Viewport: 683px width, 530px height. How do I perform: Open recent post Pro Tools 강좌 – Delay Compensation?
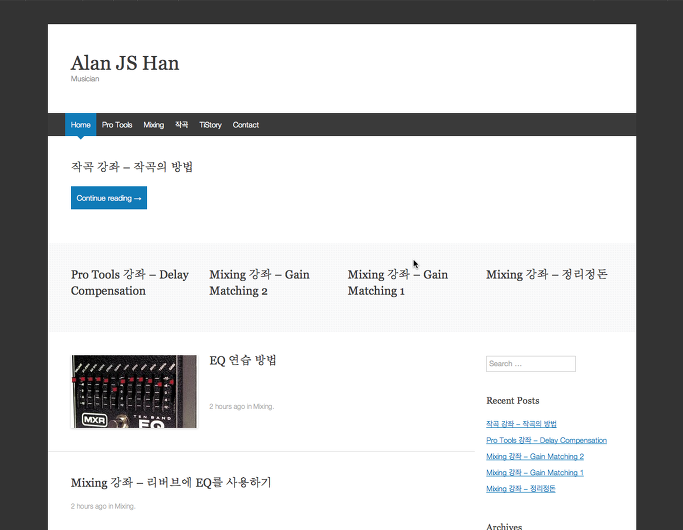546,440
